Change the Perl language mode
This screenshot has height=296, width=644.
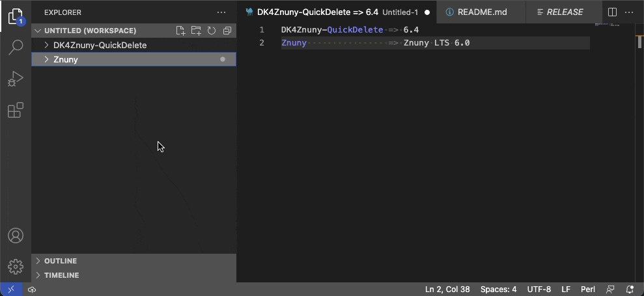point(588,289)
